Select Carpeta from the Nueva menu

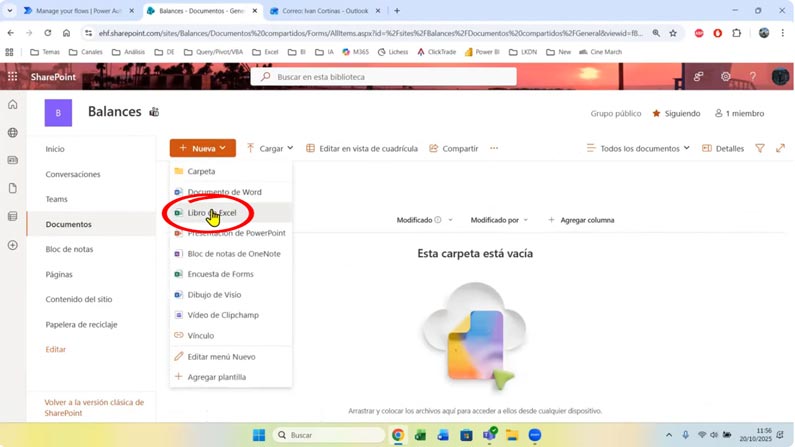[x=231, y=171]
